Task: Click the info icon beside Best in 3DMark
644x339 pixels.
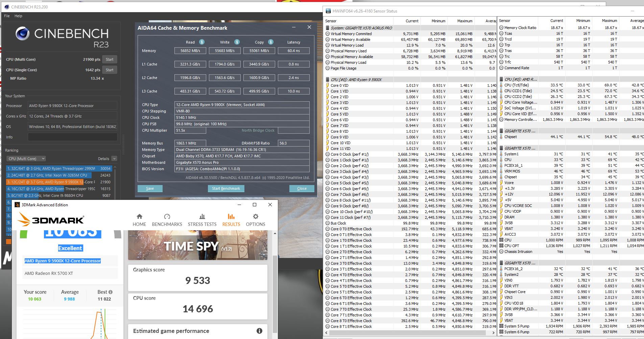Action: point(111,292)
